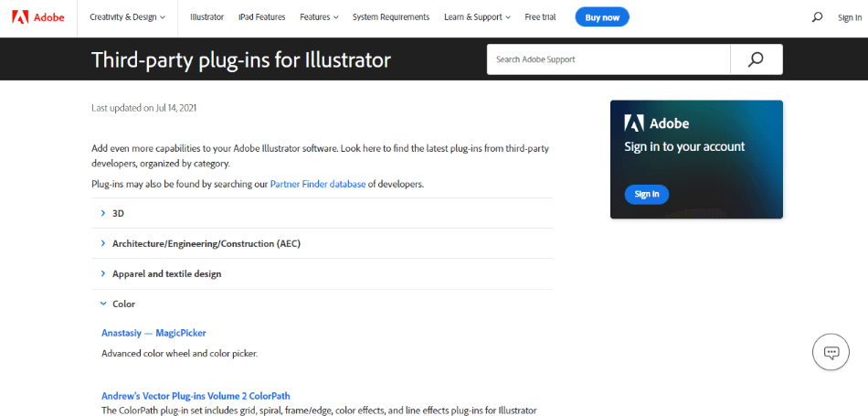This screenshot has height=416, width=868.
Task: Expand the 3D category chevron
Action: tap(103, 213)
